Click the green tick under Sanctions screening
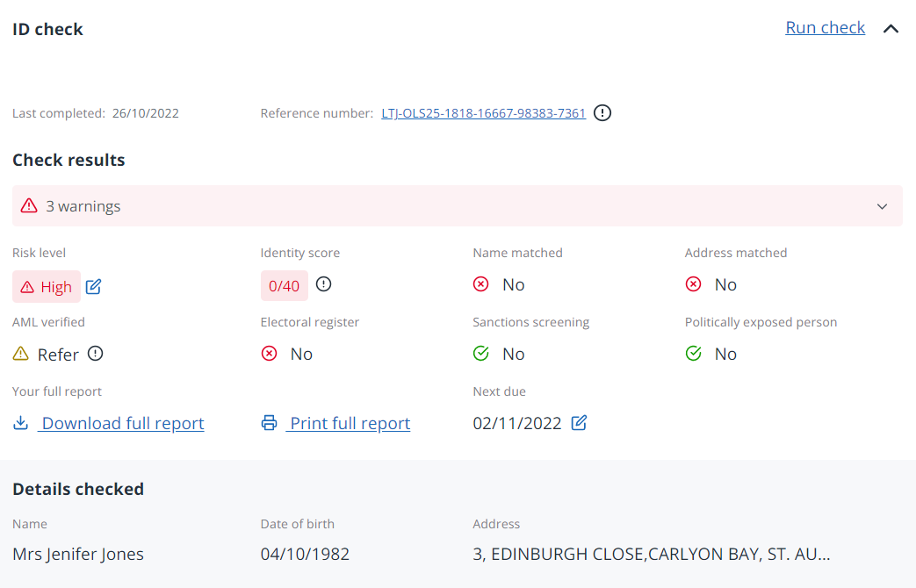The width and height of the screenshot is (916, 588). point(480,354)
